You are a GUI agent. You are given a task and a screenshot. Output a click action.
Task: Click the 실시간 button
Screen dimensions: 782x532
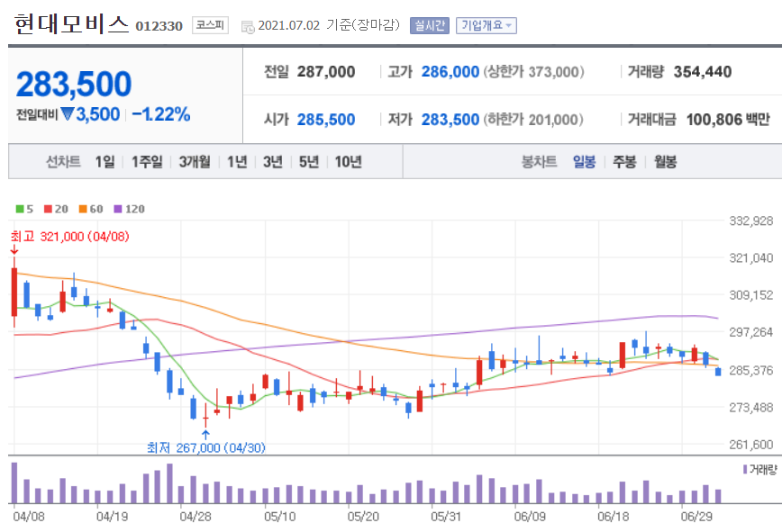tap(430, 25)
